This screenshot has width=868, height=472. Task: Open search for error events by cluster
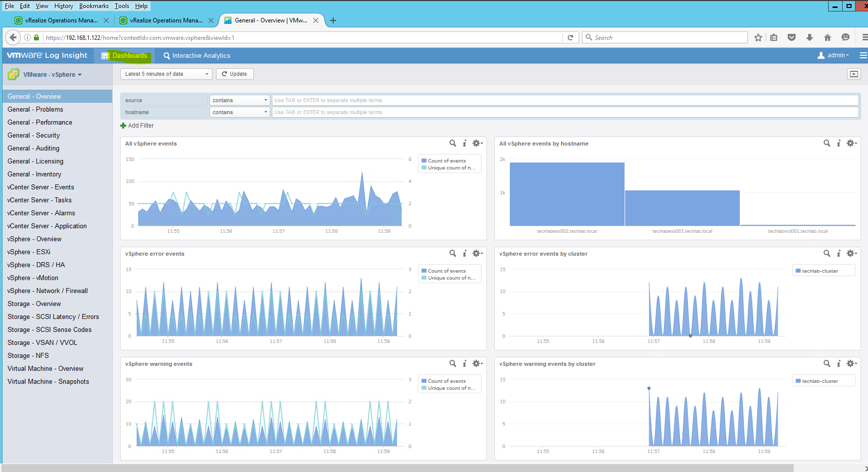coord(827,253)
